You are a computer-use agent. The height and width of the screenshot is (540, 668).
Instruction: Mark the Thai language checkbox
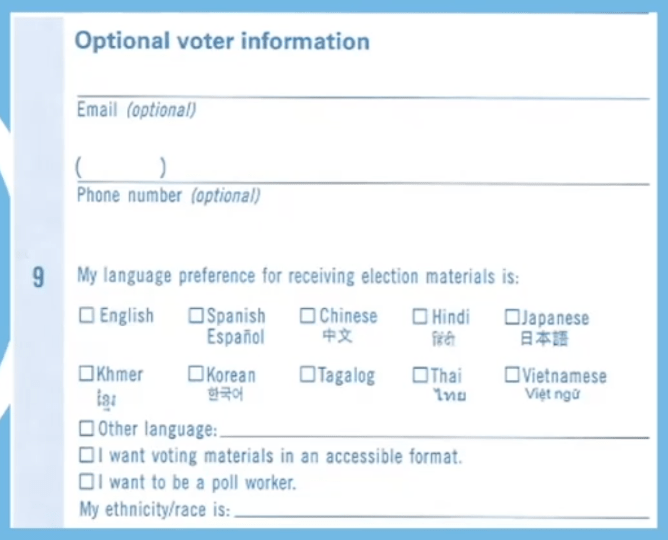420,375
